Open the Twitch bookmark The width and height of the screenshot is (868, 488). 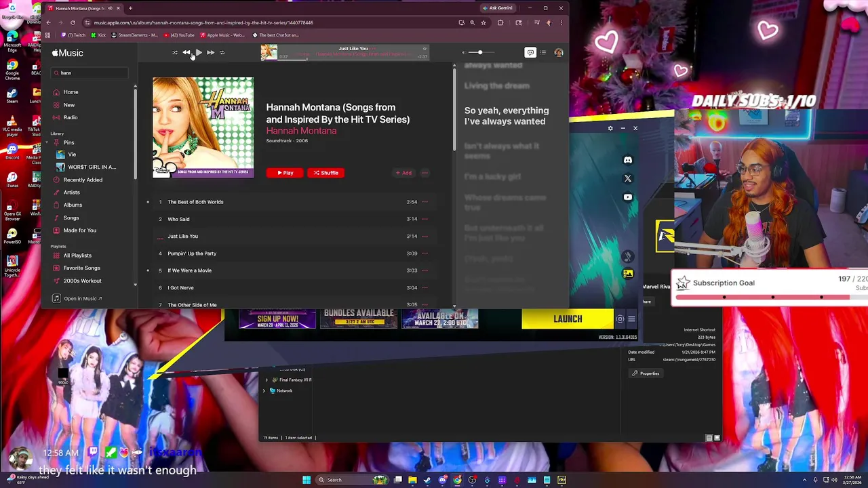[74, 35]
